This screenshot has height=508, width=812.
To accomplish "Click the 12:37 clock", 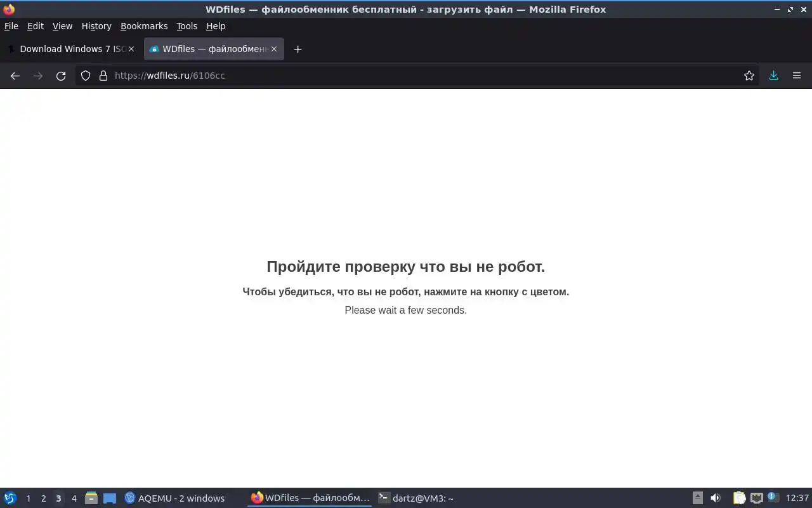I will pos(797,498).
